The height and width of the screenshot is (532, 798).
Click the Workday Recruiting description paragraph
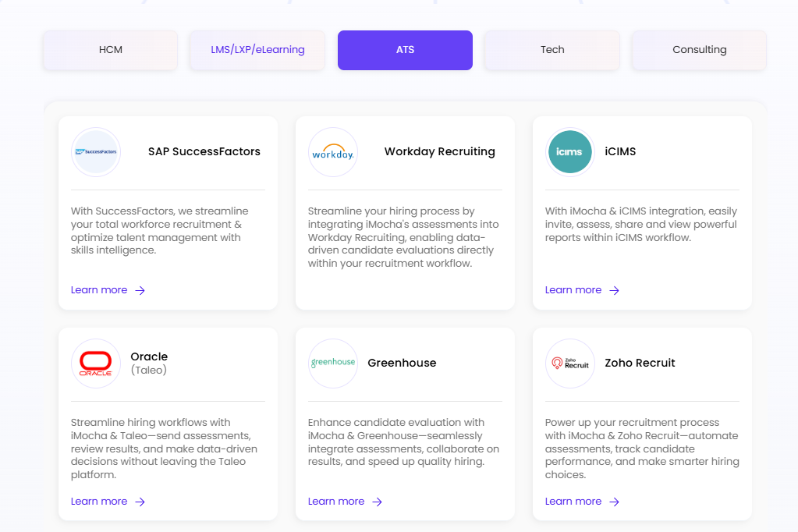[403, 237]
